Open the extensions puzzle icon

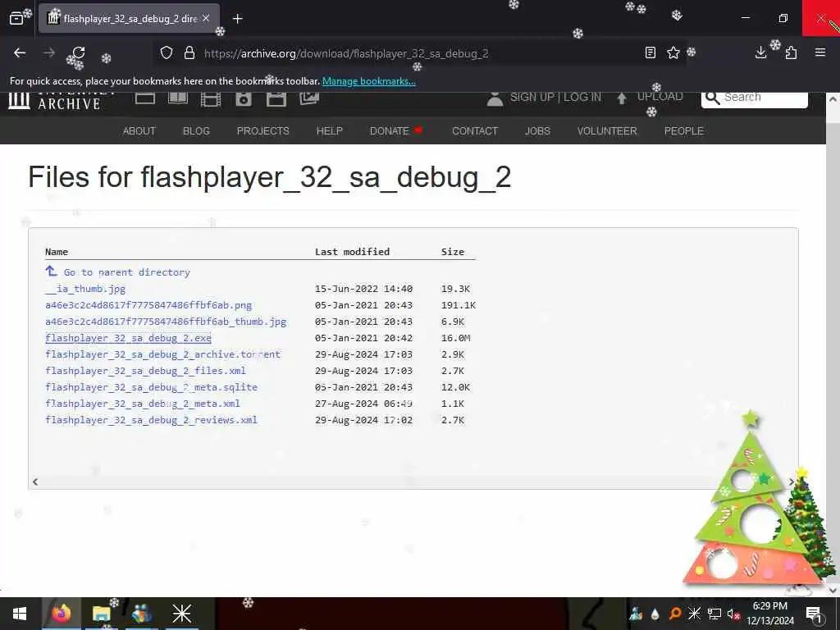tap(791, 52)
